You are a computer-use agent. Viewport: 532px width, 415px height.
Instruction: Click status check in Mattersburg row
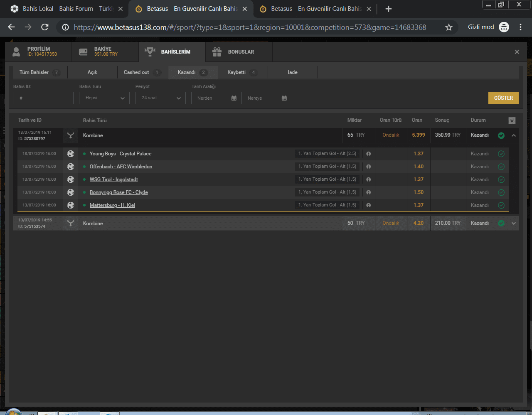[501, 205]
